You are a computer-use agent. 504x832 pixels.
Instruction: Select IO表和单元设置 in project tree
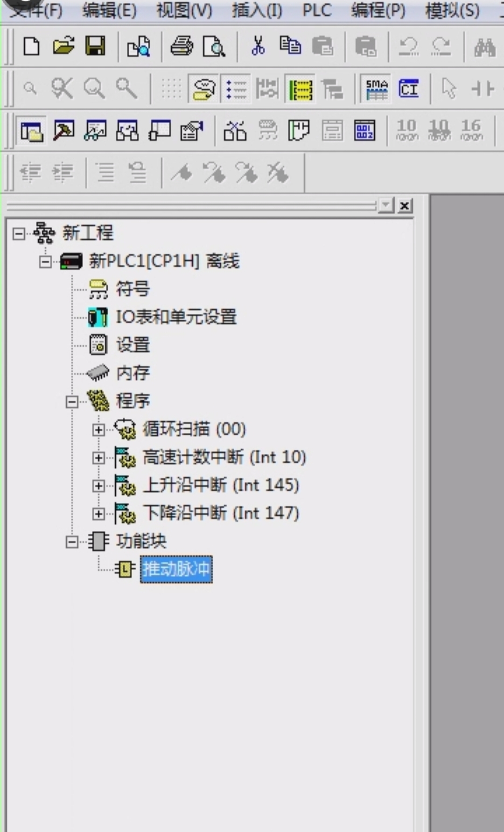(x=175, y=317)
